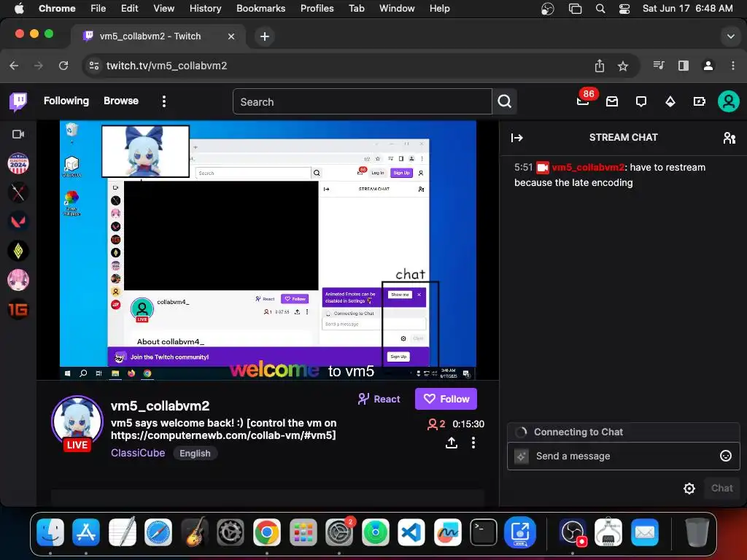Click the React button
The height and width of the screenshot is (560, 747).
click(379, 399)
